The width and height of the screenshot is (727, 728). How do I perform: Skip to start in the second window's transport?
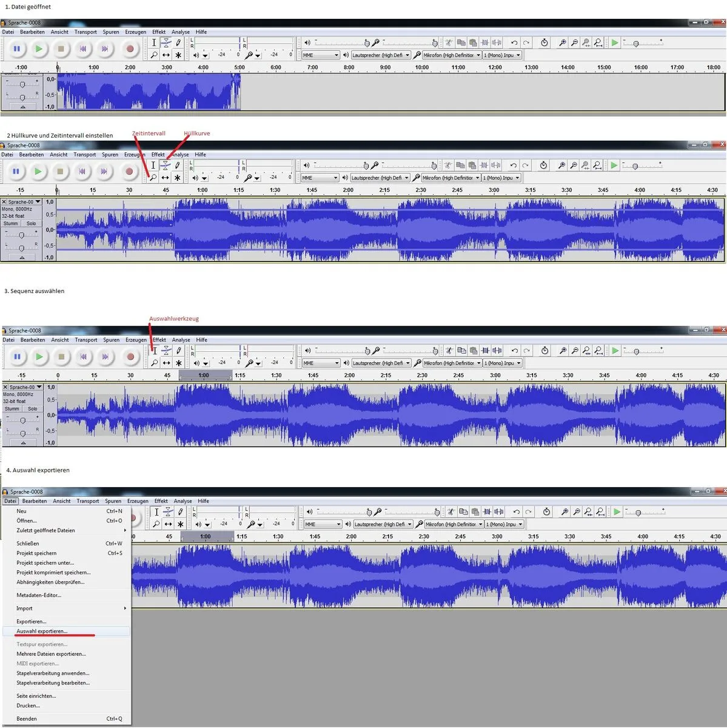[x=82, y=172]
